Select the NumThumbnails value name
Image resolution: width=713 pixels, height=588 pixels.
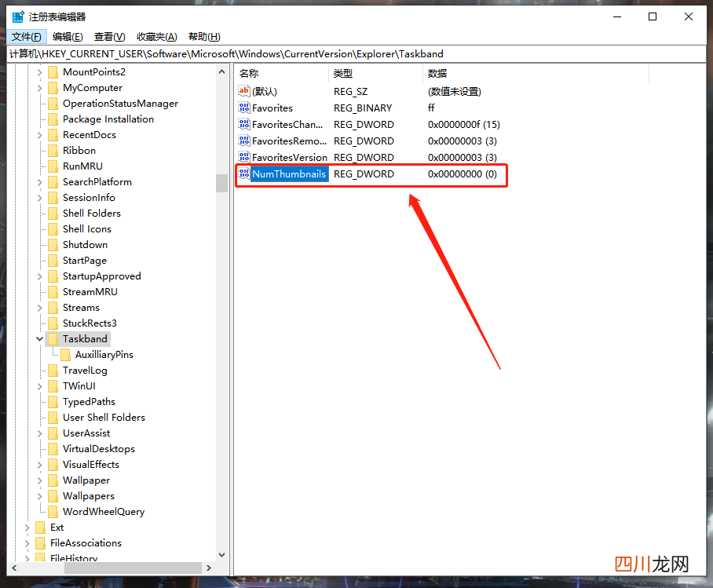coord(289,173)
